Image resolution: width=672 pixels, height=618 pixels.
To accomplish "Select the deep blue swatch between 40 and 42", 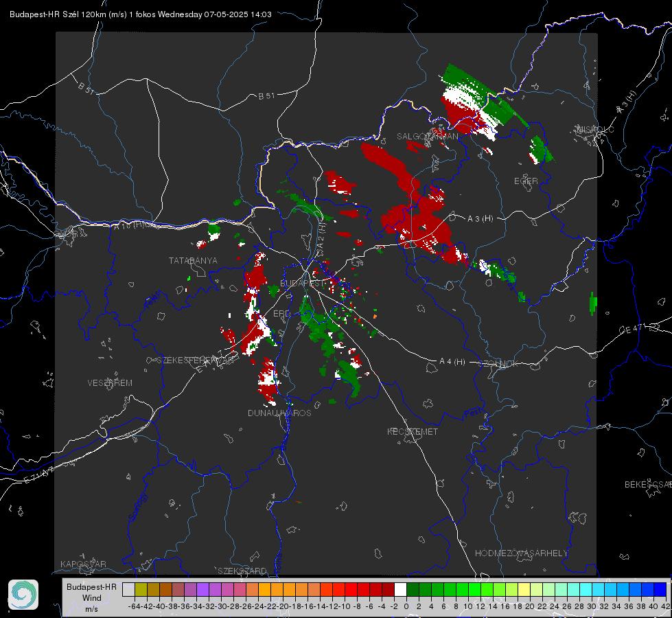I will click(660, 589).
